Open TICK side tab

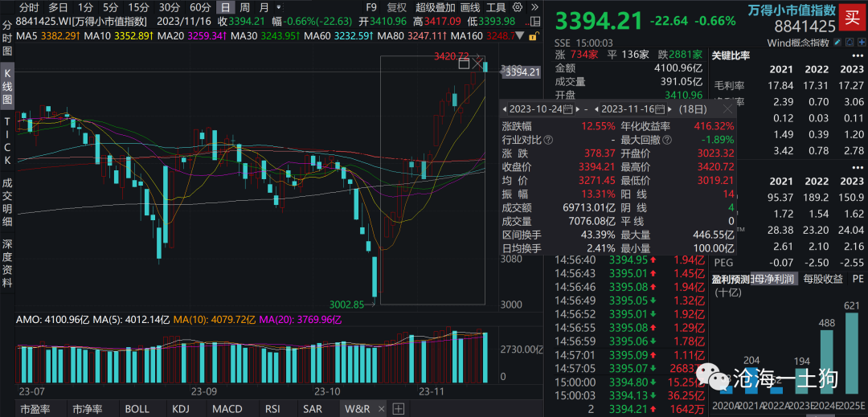(7, 141)
